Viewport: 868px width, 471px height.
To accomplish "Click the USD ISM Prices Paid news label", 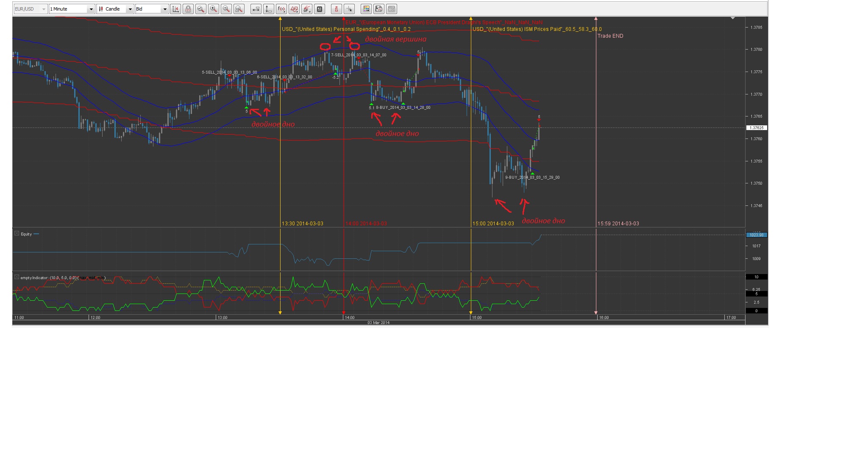I will click(537, 29).
